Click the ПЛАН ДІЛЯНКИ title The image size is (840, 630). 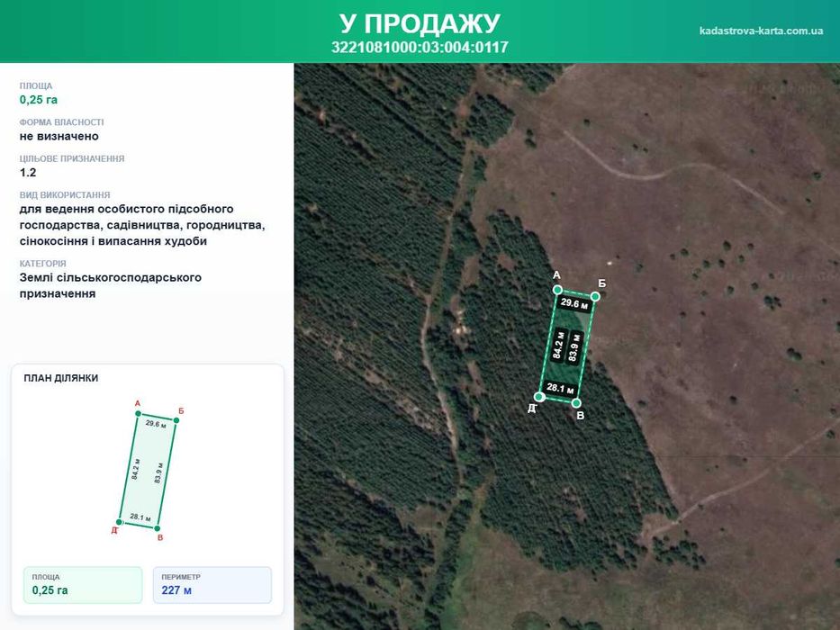click(61, 378)
